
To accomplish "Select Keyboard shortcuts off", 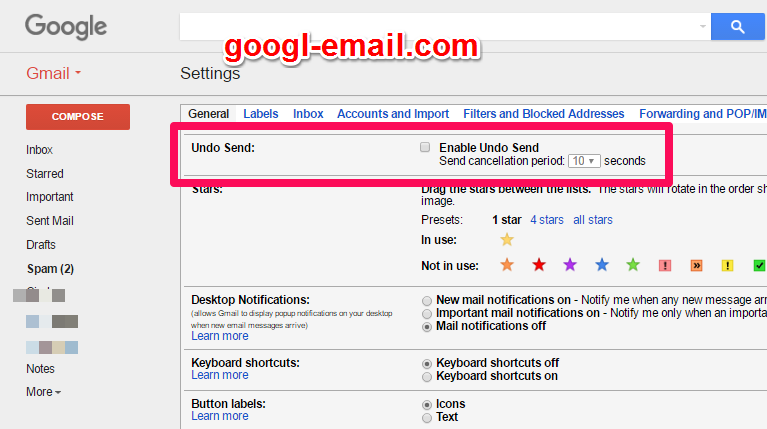I will [x=427, y=363].
